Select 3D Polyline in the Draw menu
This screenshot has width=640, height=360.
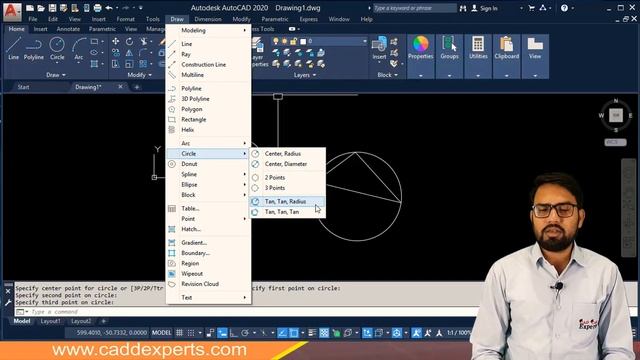[208, 99]
